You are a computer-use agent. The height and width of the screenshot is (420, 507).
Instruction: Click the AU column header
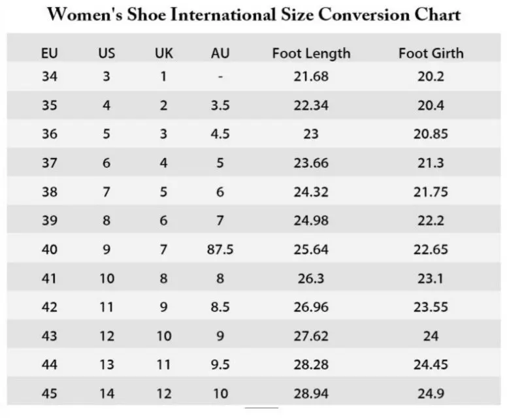pyautogui.click(x=221, y=53)
